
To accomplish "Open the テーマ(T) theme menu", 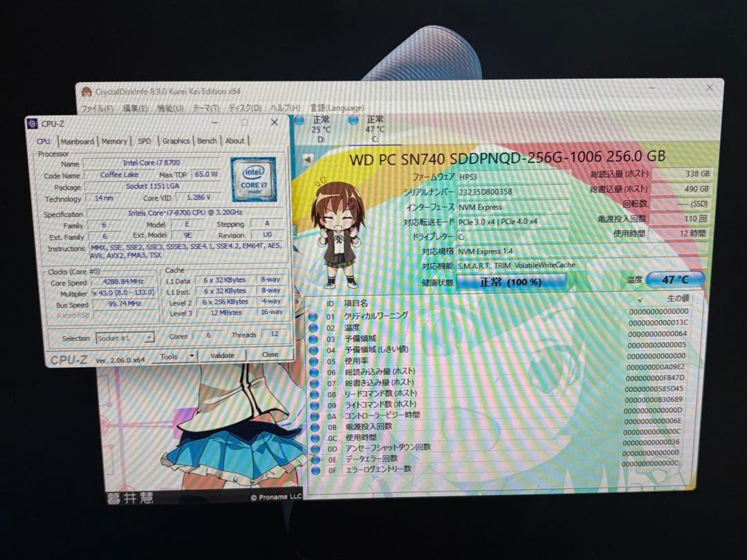I will click(205, 109).
